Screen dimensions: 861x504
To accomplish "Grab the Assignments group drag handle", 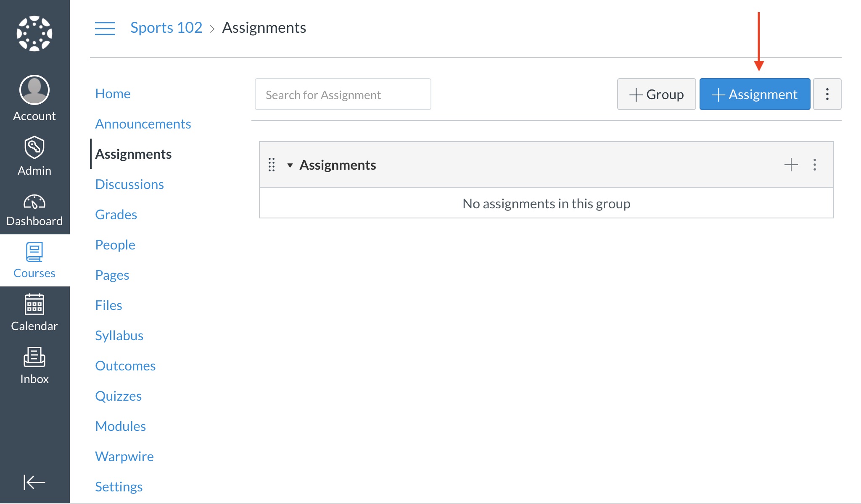I will point(272,165).
